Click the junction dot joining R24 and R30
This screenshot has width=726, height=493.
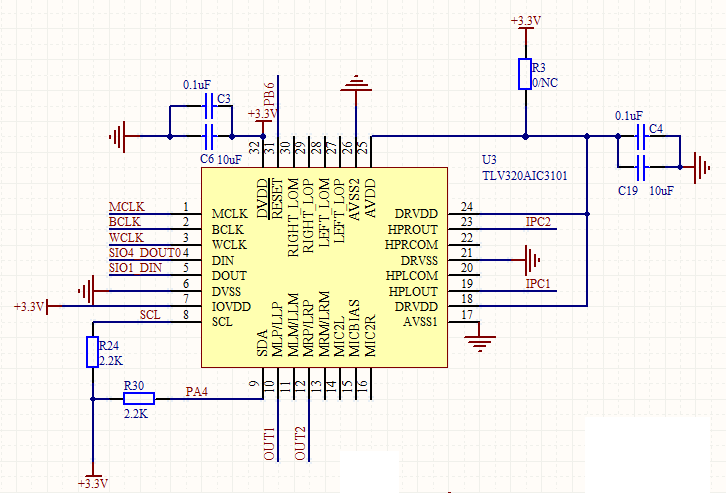pos(93,399)
